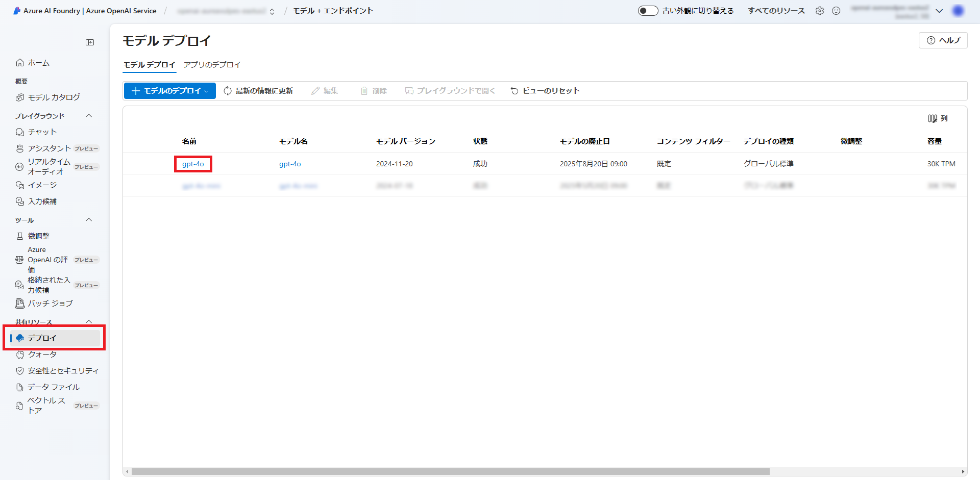Screen dimensions: 980x480
Task: Open the project switcher in the breadcrumb
Action: pos(272,10)
